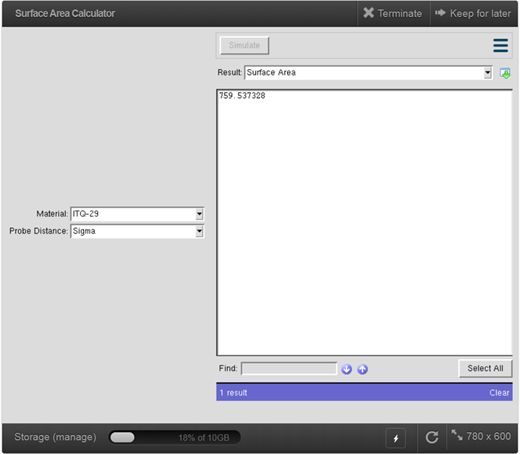Expand the Result dropdown showing Surface Area

(x=368, y=73)
